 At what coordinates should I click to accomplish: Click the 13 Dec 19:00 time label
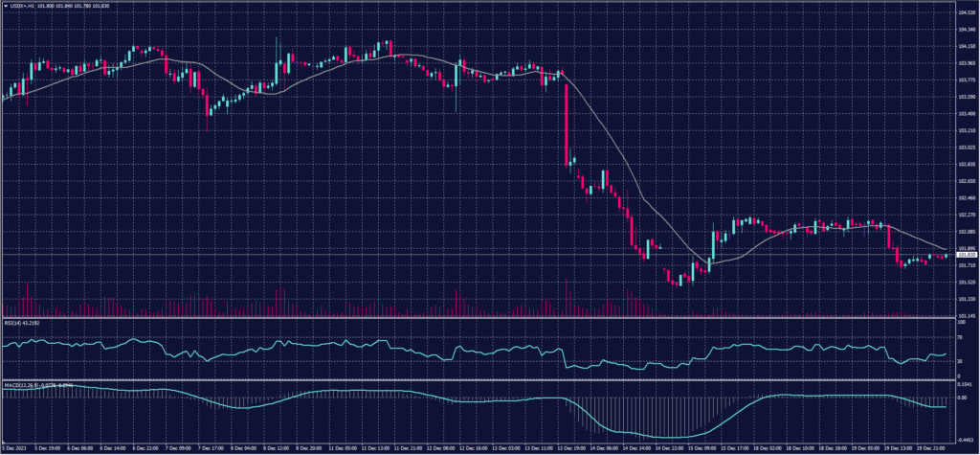click(572, 447)
